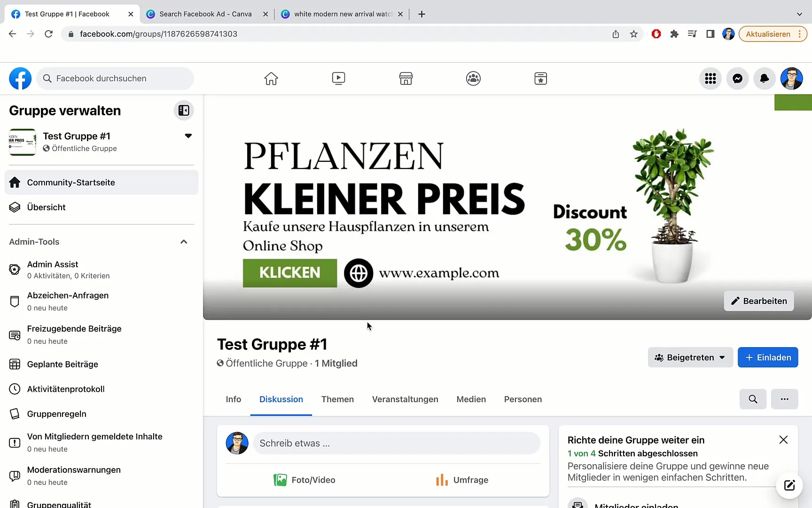Open the Beigetreten dropdown
Viewport: 812px width, 508px height.
(x=690, y=357)
